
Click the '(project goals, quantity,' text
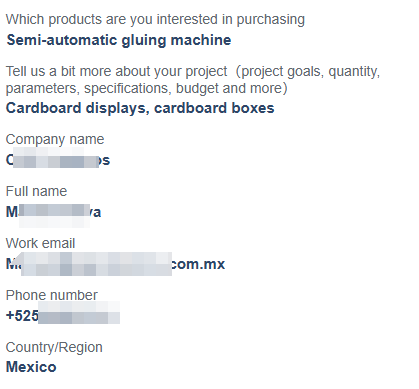tap(308, 71)
